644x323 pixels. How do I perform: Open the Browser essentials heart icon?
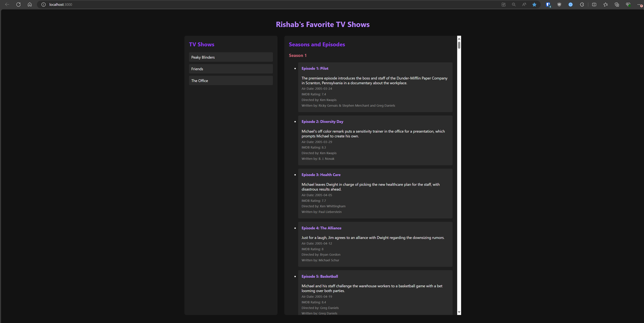point(628,4)
